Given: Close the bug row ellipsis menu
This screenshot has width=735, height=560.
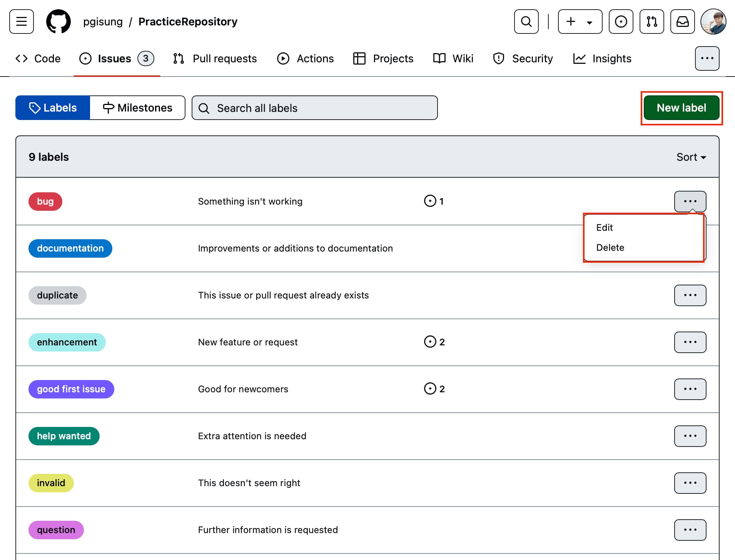Looking at the screenshot, I should coord(690,201).
